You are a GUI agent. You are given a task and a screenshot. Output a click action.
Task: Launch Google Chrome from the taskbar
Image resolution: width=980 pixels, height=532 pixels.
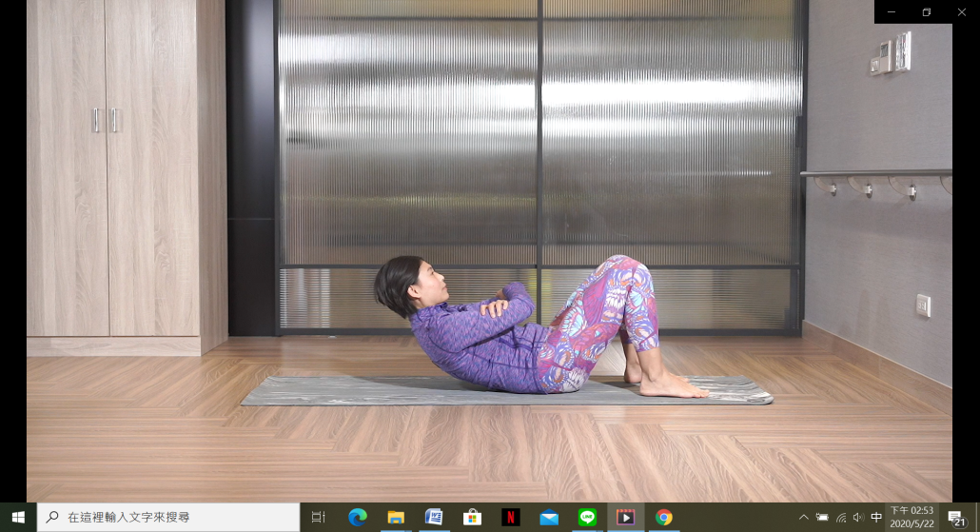(664, 517)
